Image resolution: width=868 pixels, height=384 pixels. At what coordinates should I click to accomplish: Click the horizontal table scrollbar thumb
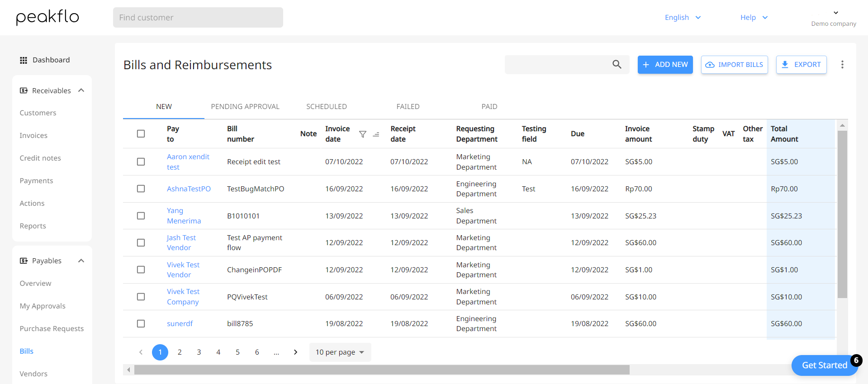click(x=382, y=370)
